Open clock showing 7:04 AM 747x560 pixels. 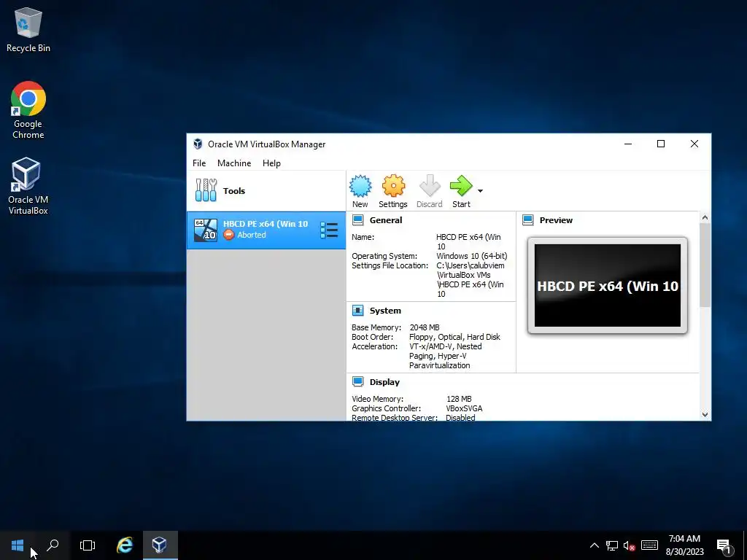[684, 545]
